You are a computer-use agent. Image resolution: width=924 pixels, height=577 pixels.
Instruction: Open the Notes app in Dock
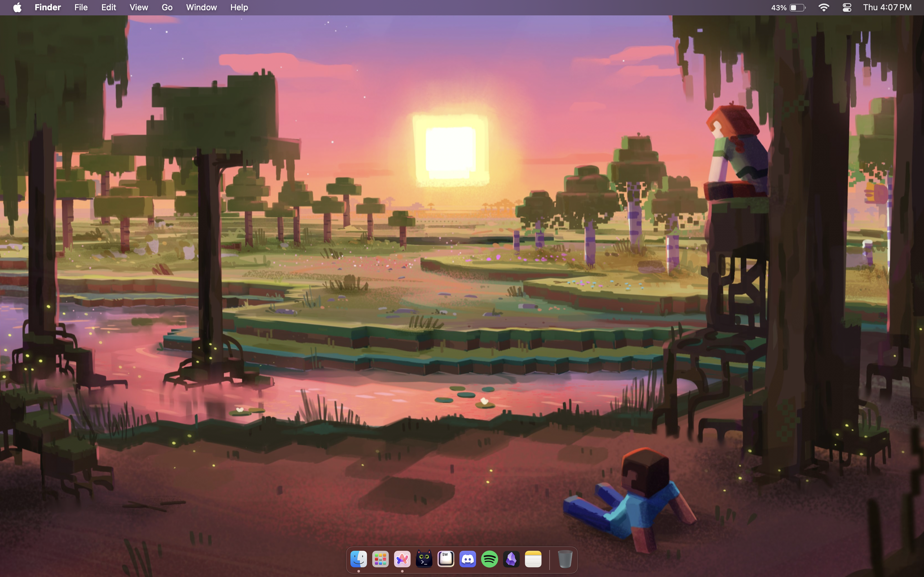point(533,559)
